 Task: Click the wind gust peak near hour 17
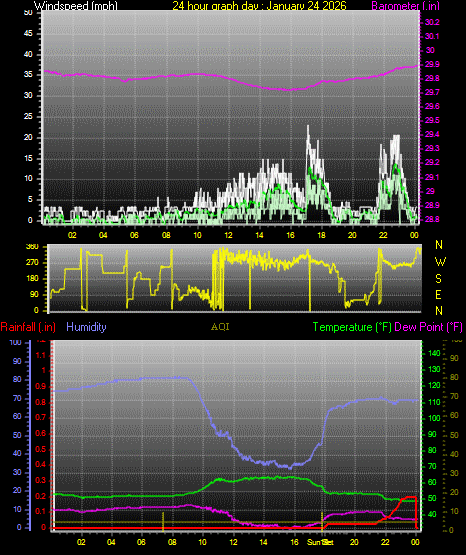point(308,127)
